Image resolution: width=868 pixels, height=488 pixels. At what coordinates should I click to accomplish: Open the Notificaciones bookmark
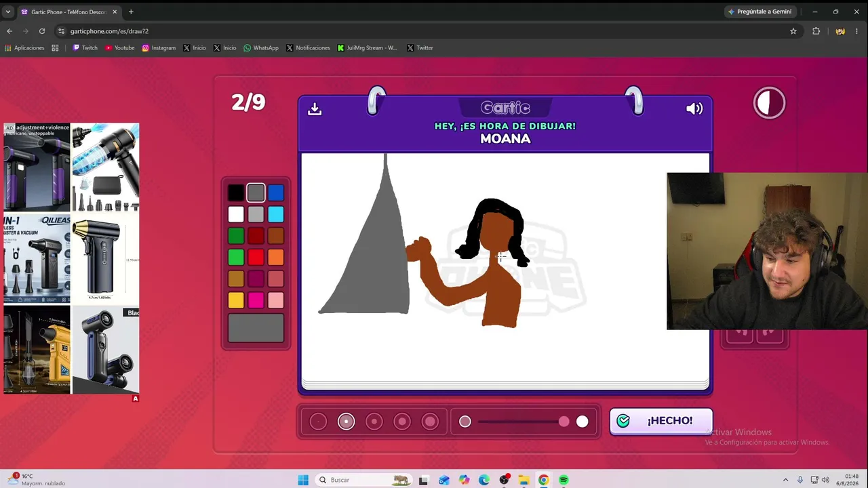click(x=308, y=48)
